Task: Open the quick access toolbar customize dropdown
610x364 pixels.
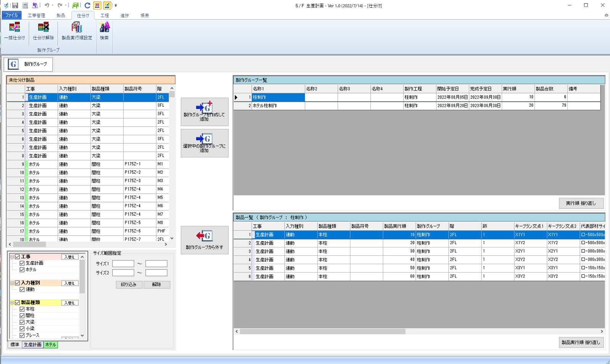Action: click(116, 6)
